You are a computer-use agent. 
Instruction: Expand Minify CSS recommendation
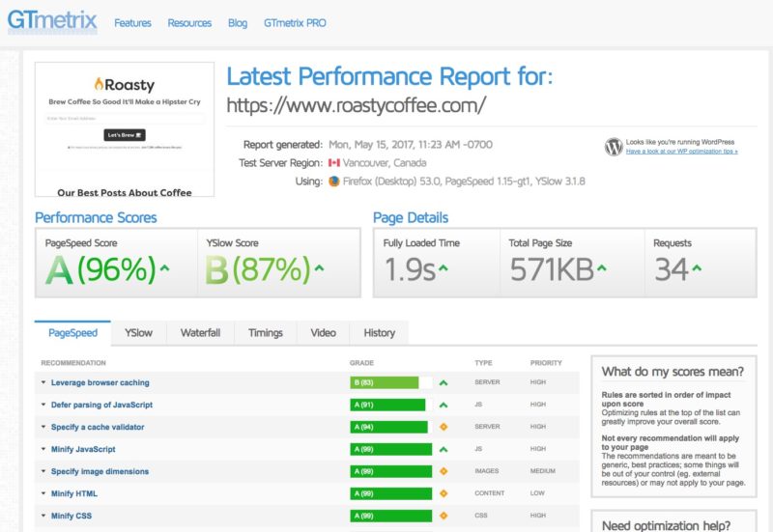click(43, 516)
